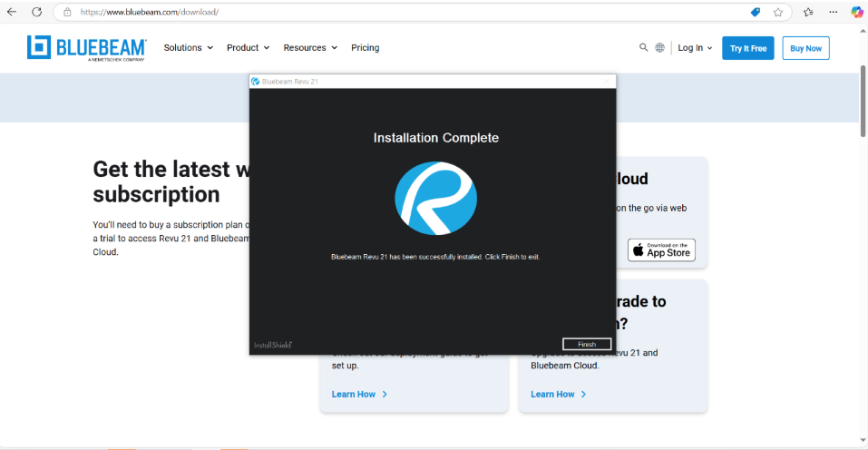The image size is (868, 450).
Task: Expand the Resources dropdown menu
Action: tap(310, 48)
